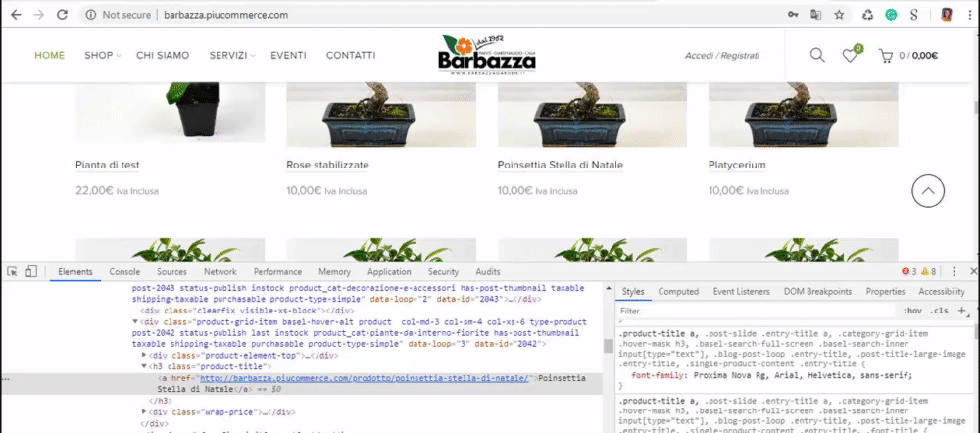Expand the SHOP menu dropdown
This screenshot has width=980, height=433.
click(103, 56)
